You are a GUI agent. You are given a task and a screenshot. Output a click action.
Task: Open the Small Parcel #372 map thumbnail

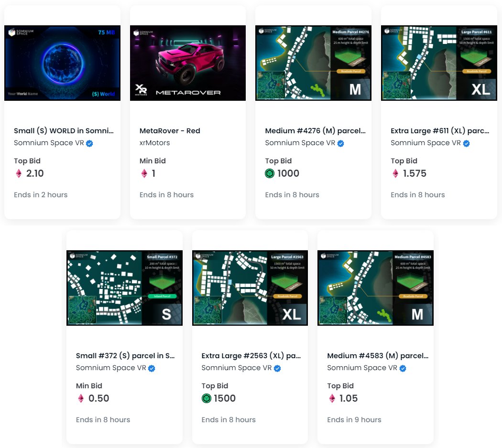(x=124, y=288)
